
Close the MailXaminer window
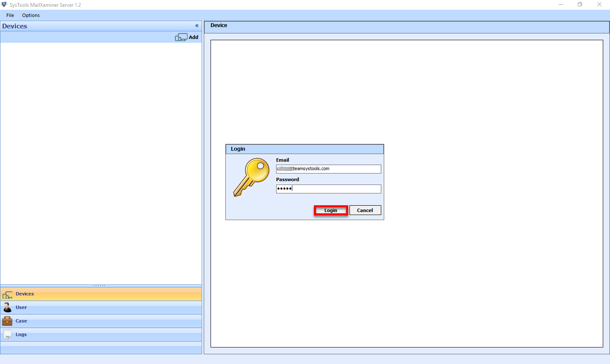[x=599, y=5]
